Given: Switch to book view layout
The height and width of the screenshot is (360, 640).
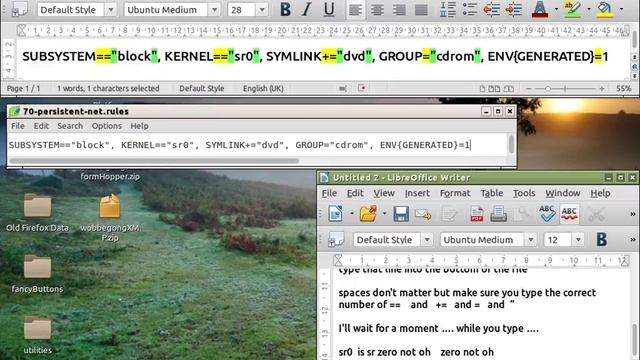Looking at the screenshot, I should click(x=509, y=89).
